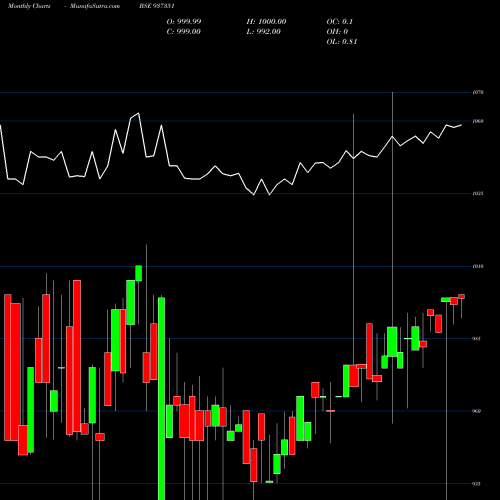Click the "Monthly Charts" title text
Image resolution: width=500 pixels, height=500 pixels.
(29, 6)
